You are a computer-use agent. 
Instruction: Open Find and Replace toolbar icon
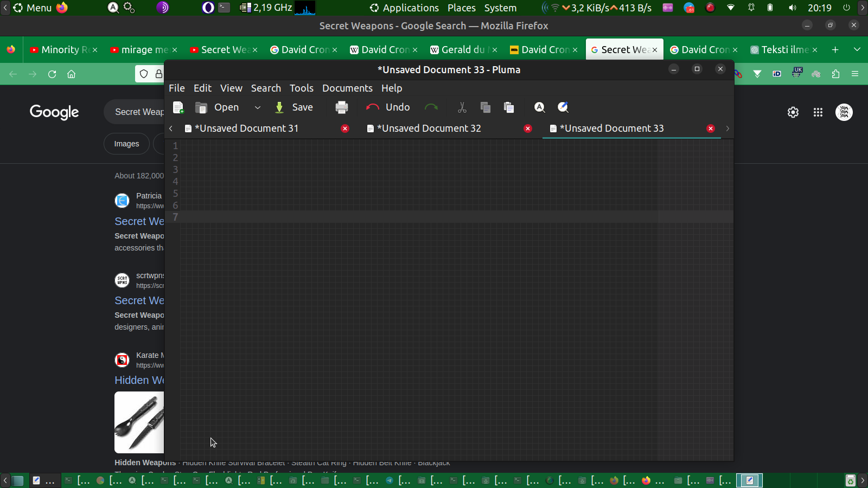pos(563,107)
